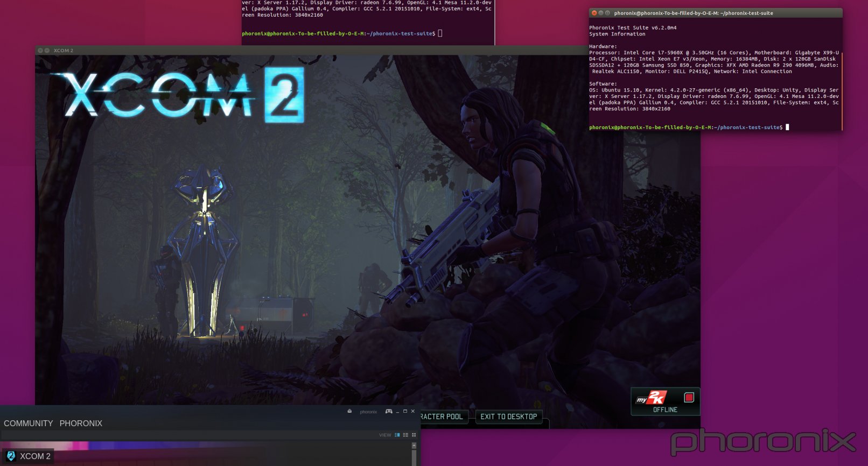
Task: Close the XCOM 2 game window
Action: [40, 51]
